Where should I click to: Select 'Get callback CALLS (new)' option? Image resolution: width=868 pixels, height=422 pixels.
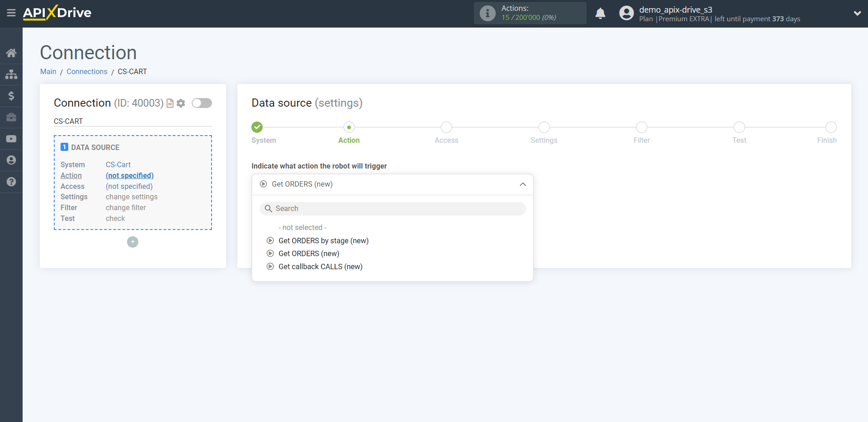point(321,267)
